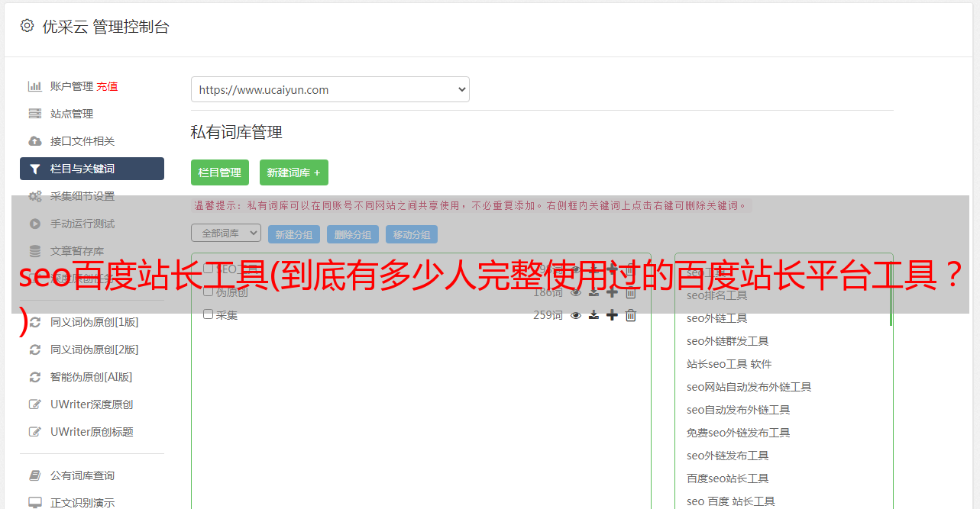Click the refresh icon for 同义词伪原创[2版]
Viewport: 980px width, 509px height.
tap(35, 350)
